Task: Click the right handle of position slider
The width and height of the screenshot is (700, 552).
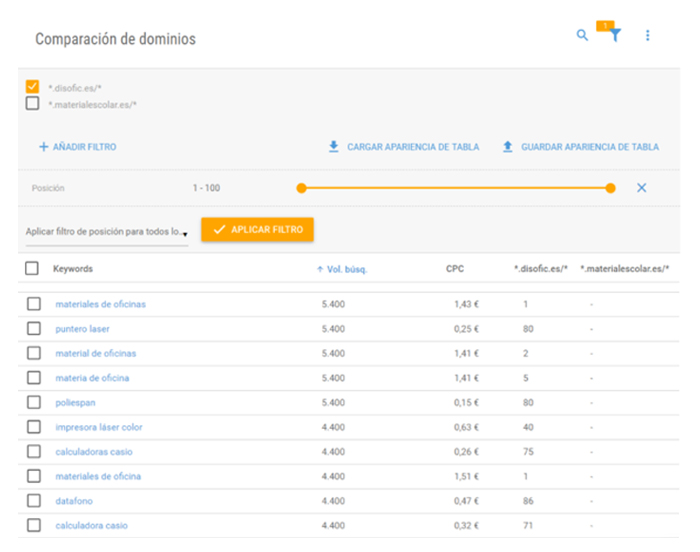Action: (x=610, y=188)
